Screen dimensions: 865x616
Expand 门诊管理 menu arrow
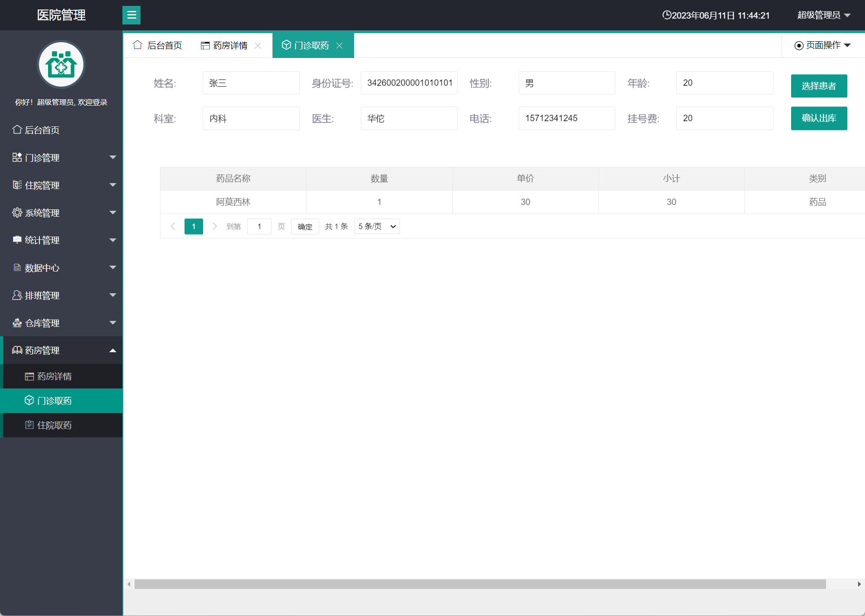pos(113,157)
